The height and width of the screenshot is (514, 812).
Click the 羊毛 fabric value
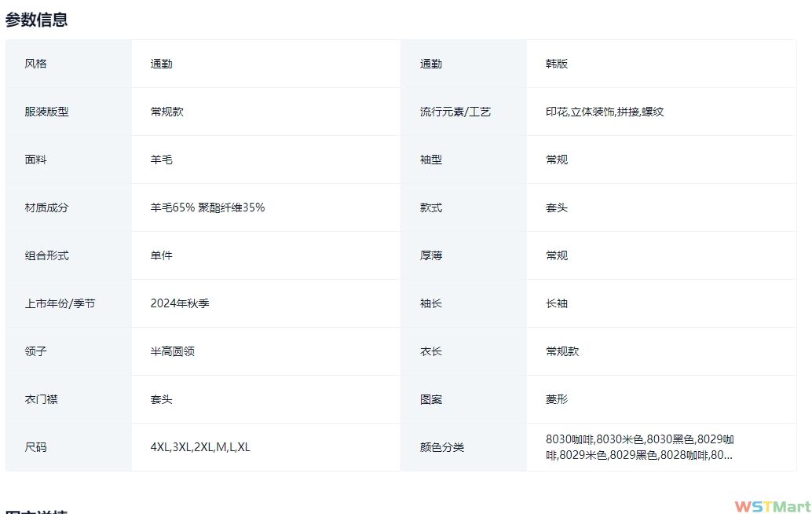tap(162, 160)
